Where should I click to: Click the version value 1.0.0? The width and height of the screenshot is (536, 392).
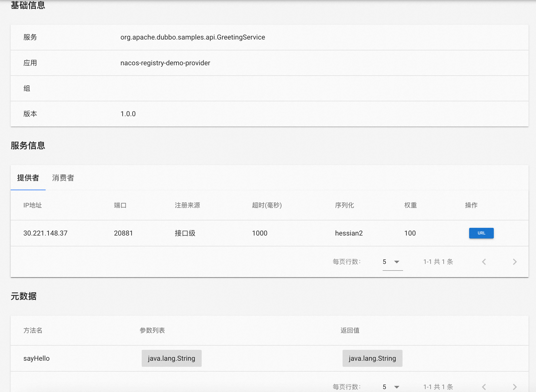tap(128, 114)
